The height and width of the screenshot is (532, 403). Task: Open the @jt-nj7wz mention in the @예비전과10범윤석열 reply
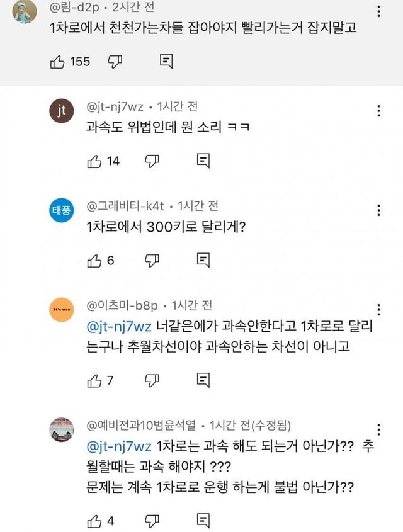[x=118, y=446]
